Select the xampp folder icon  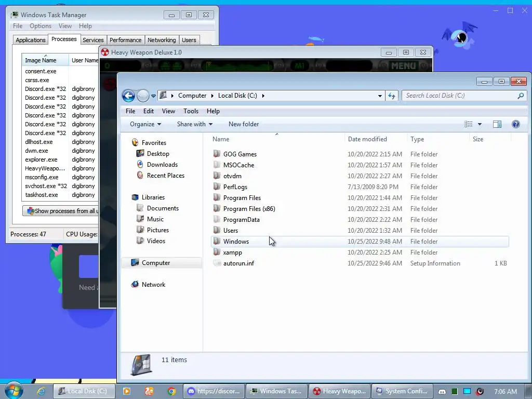(x=217, y=252)
